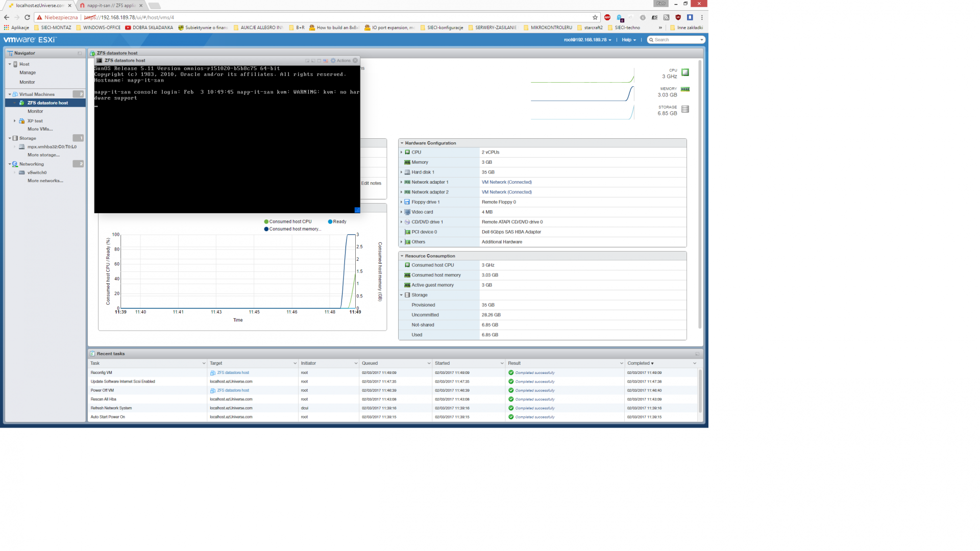
Task: Click the CPU chip icon in the summary
Action: pos(685,72)
